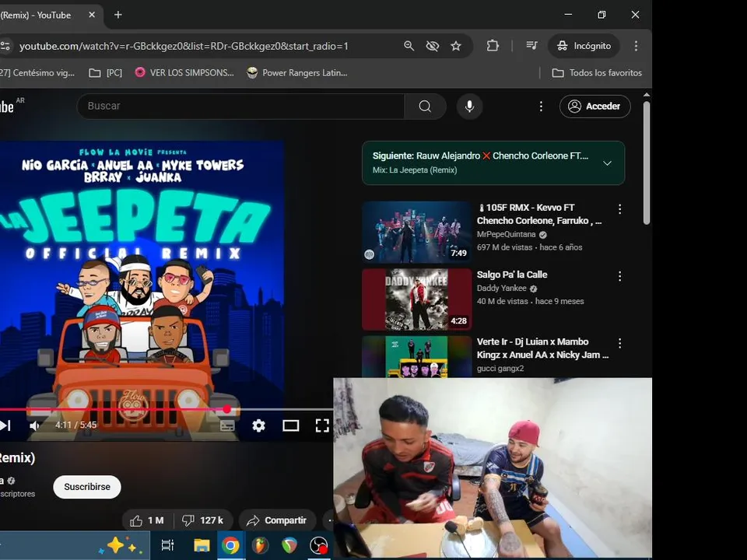Click the Acceder sign-in button
This screenshot has width=747, height=560.
coord(595,107)
